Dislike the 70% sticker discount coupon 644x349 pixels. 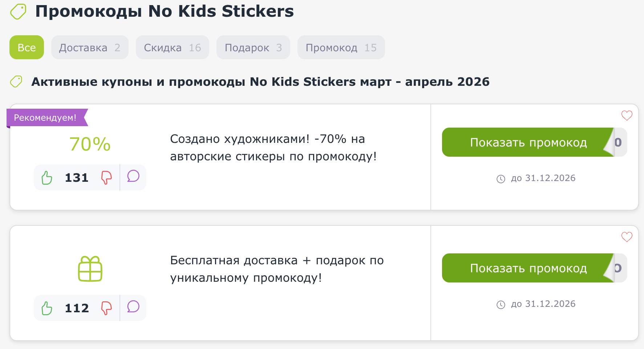(x=106, y=178)
